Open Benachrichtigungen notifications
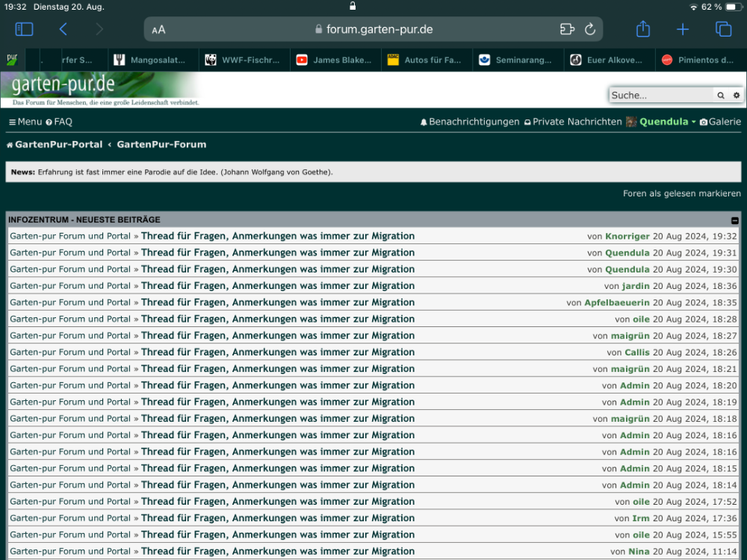This screenshot has width=747, height=560. [469, 122]
